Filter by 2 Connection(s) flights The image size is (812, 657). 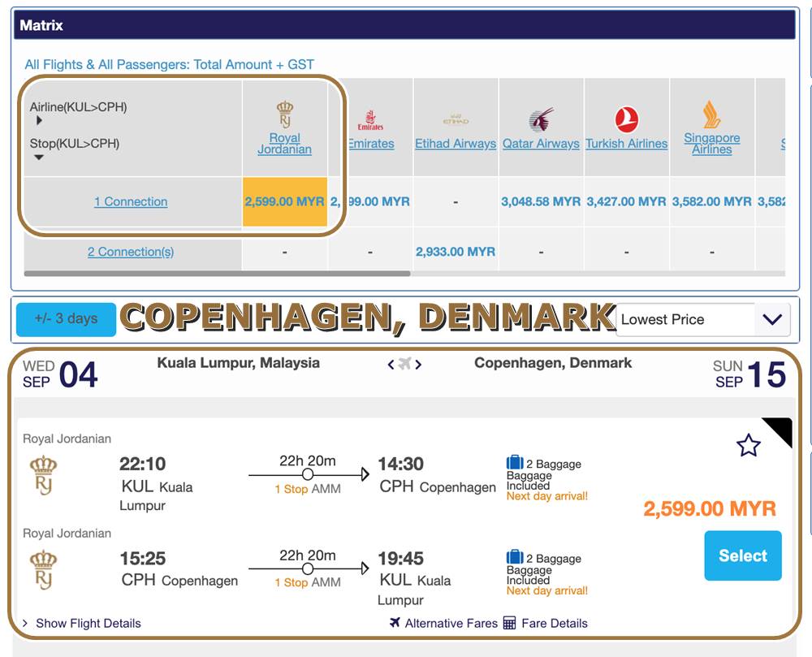(x=131, y=252)
